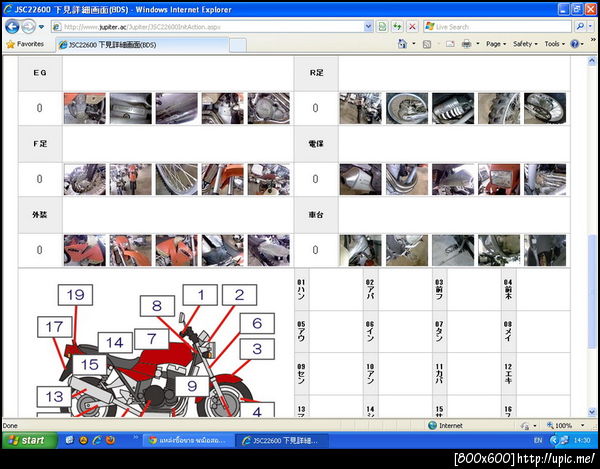Click the blue Help question icon
Image resolution: width=600 pixels, height=469 pixels.
[575, 44]
